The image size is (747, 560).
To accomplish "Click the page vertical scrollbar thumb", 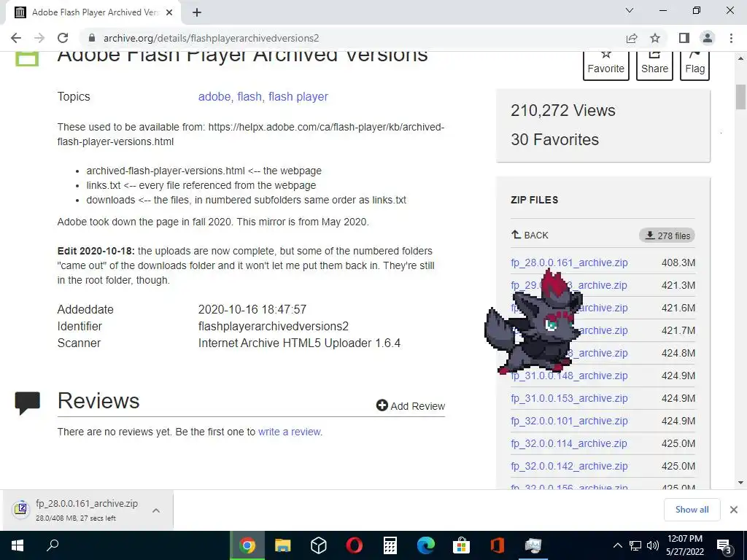I will pyautogui.click(x=740, y=97).
